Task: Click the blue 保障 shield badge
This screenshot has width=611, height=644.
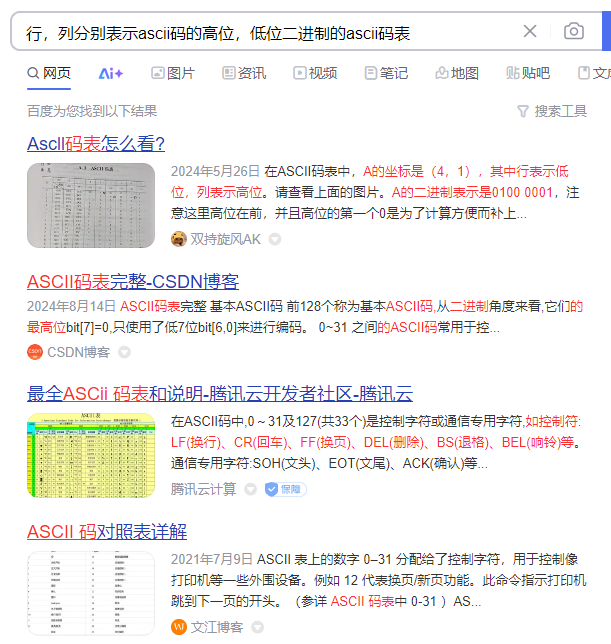Action: point(285,489)
